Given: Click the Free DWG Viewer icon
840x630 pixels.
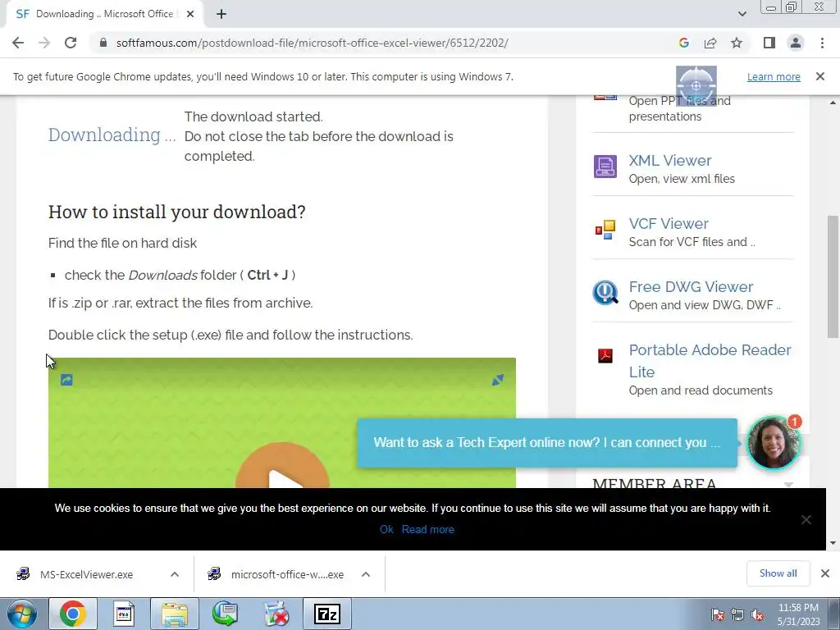Looking at the screenshot, I should tap(605, 293).
